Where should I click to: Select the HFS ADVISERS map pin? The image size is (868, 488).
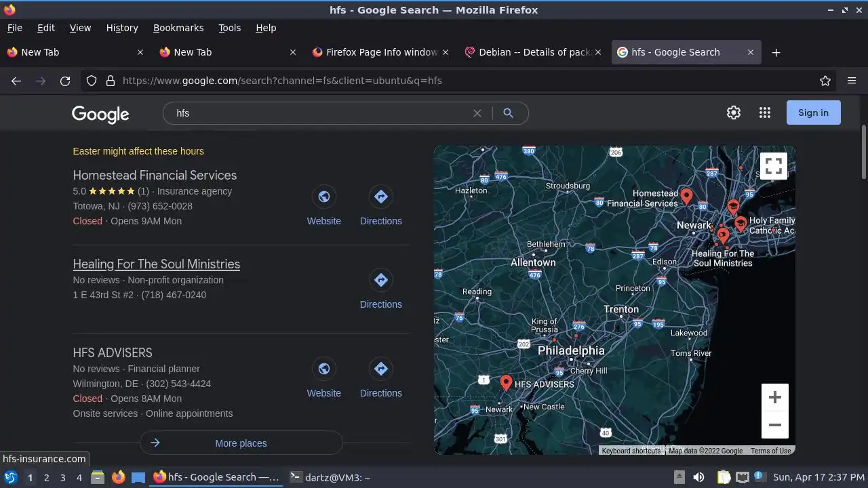click(506, 383)
